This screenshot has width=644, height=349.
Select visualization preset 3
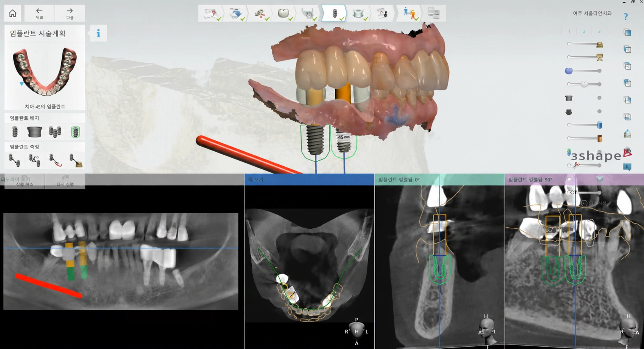[x=599, y=31]
